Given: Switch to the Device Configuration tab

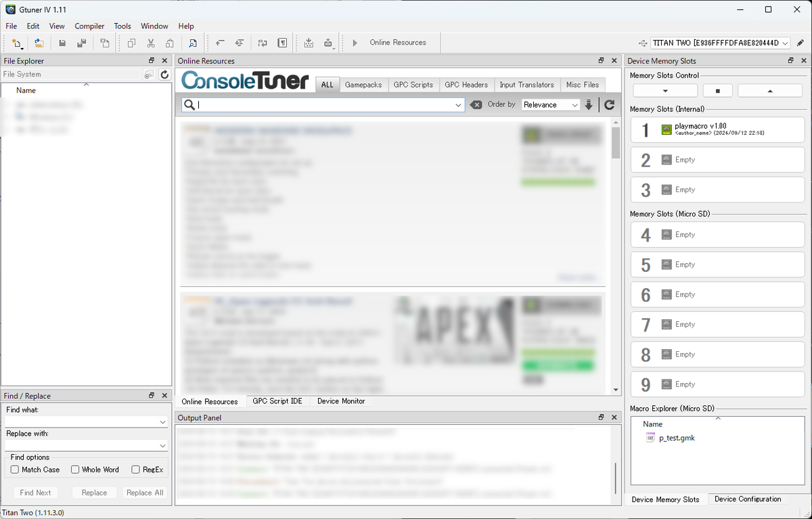Looking at the screenshot, I should tap(748, 499).
